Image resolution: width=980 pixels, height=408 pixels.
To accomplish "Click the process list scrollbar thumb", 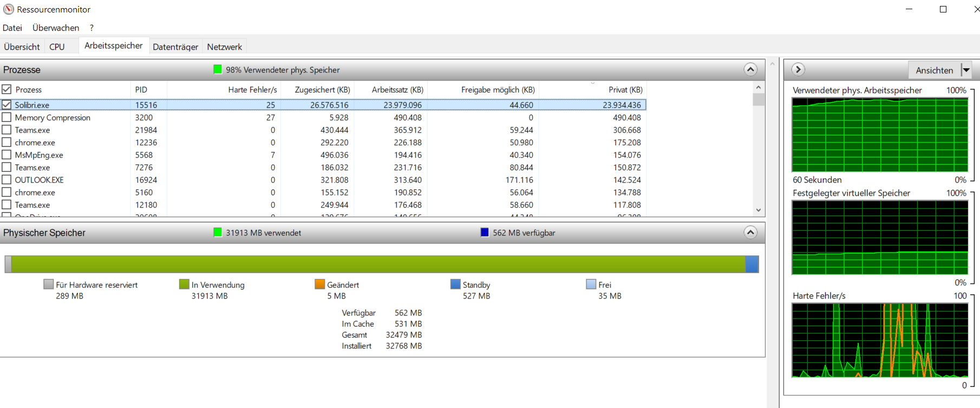I will [759, 100].
